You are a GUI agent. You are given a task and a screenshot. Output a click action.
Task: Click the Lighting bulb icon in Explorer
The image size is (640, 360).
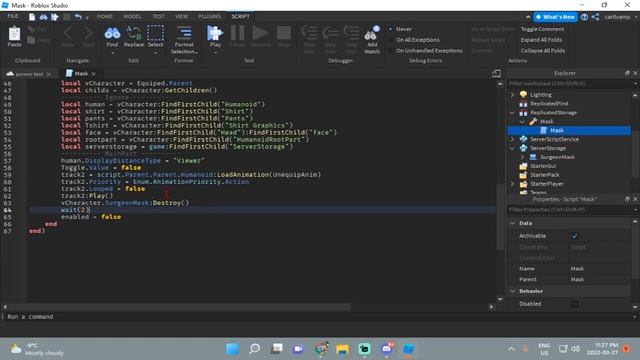tap(523, 95)
